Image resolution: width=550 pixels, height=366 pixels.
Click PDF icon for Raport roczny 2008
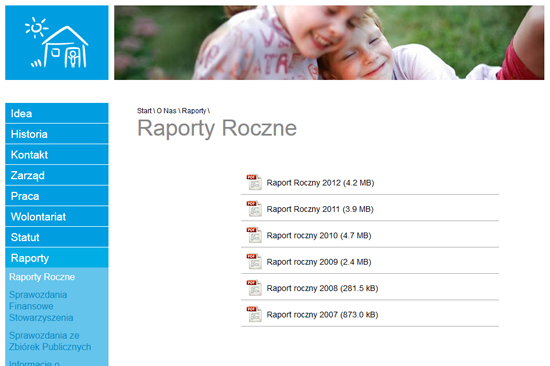(254, 288)
